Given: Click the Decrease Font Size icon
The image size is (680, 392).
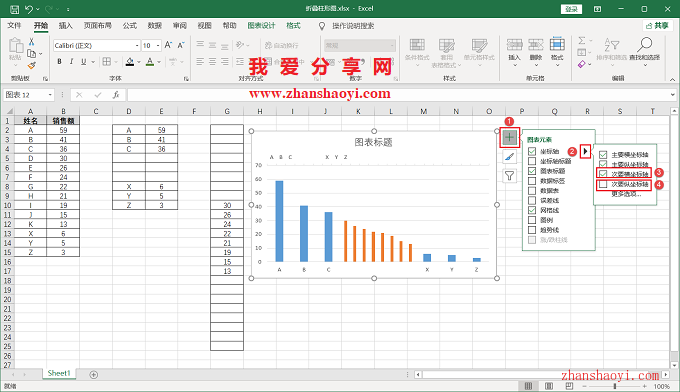Looking at the screenshot, I should (181, 45).
